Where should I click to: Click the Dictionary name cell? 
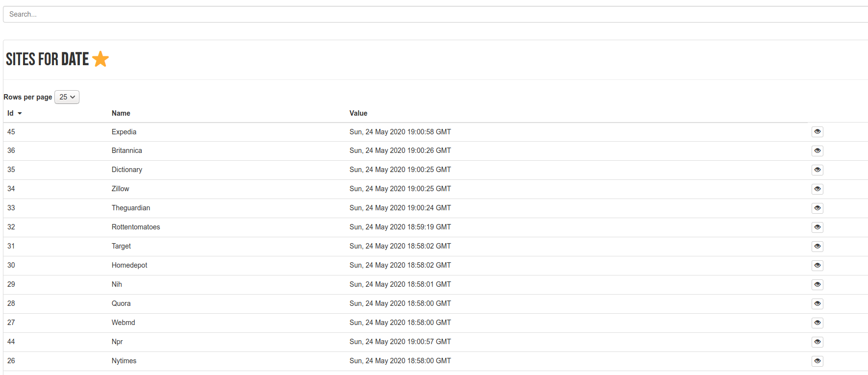(127, 170)
